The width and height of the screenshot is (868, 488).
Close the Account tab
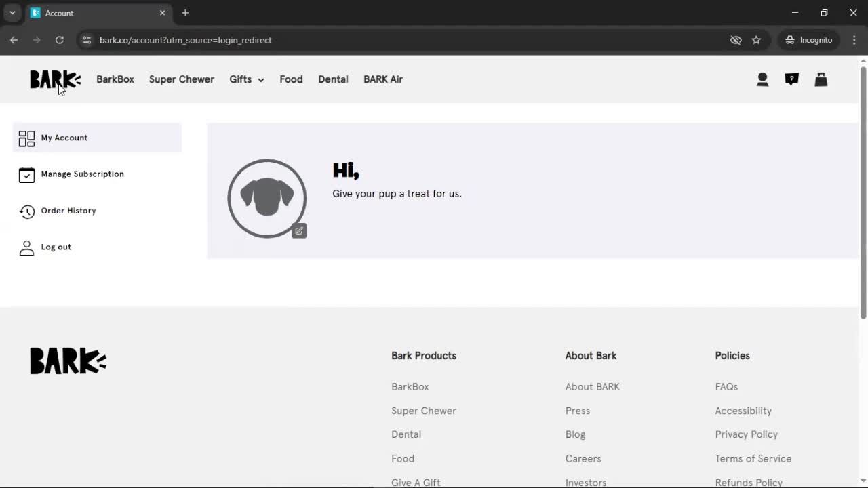pos(162,13)
